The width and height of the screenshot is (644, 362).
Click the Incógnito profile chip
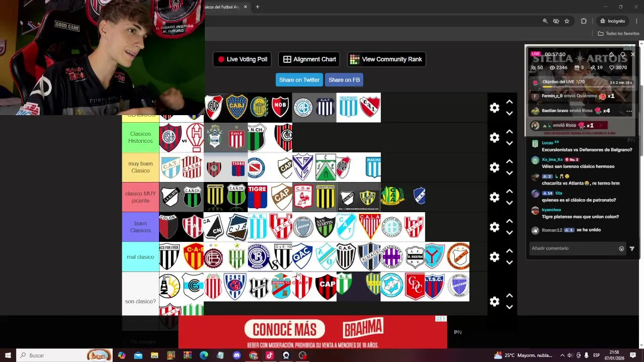point(612,21)
